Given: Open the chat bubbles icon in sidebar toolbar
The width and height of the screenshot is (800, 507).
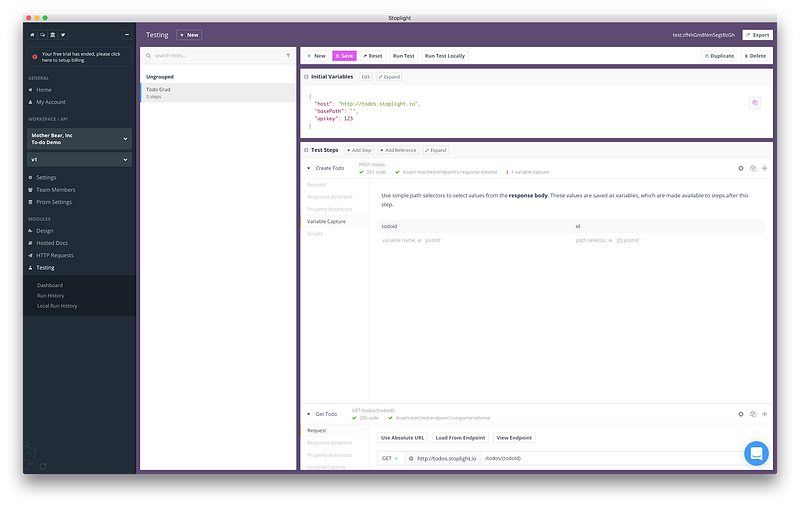Looking at the screenshot, I should click(x=42, y=35).
